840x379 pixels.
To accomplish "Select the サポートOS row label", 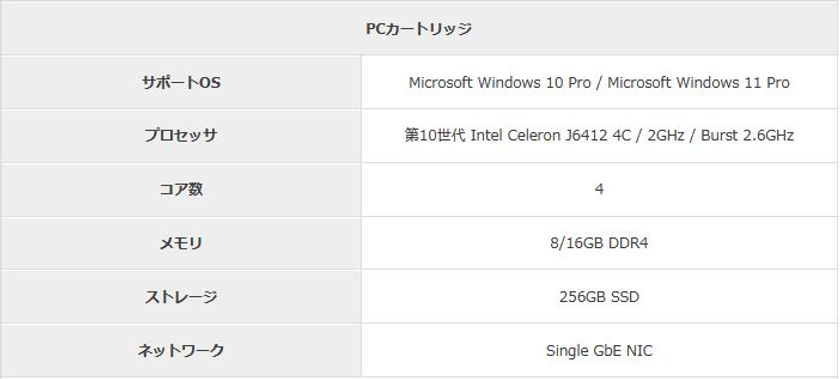I will coord(181,83).
